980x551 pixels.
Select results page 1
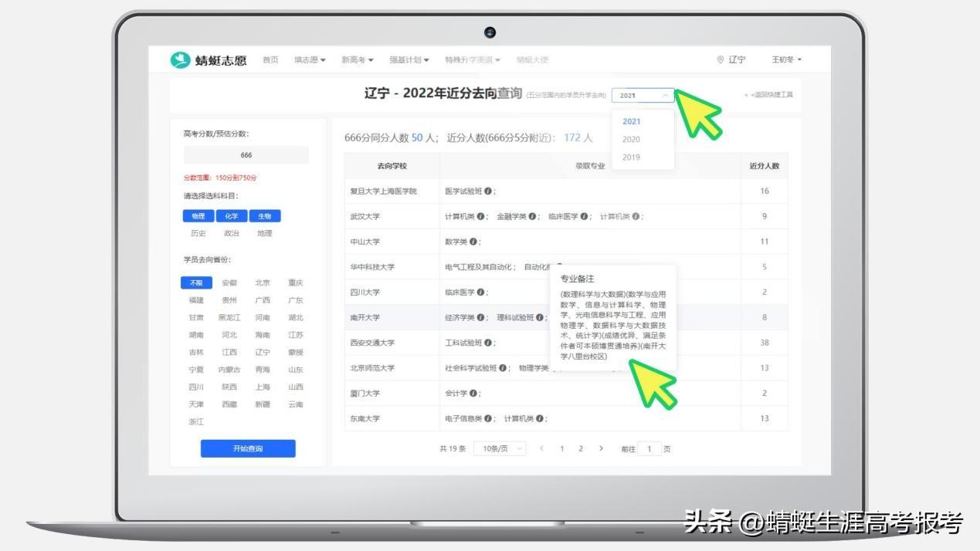coord(562,448)
